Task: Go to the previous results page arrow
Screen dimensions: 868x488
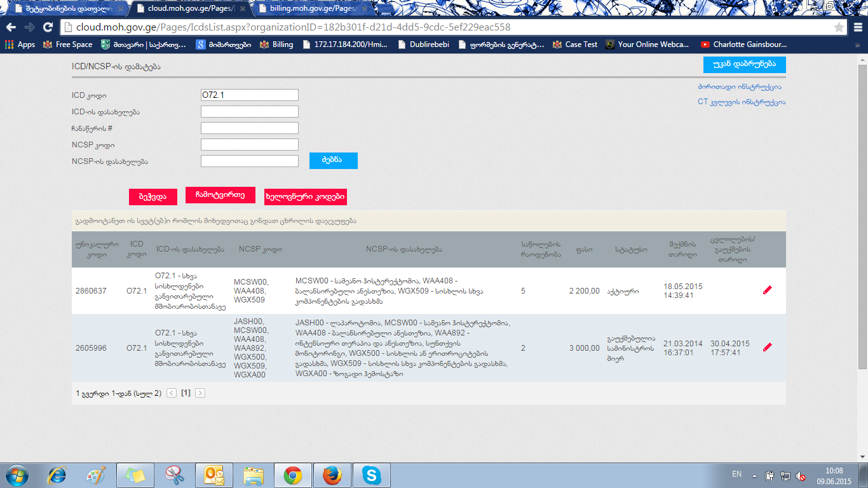Action: click(x=172, y=393)
